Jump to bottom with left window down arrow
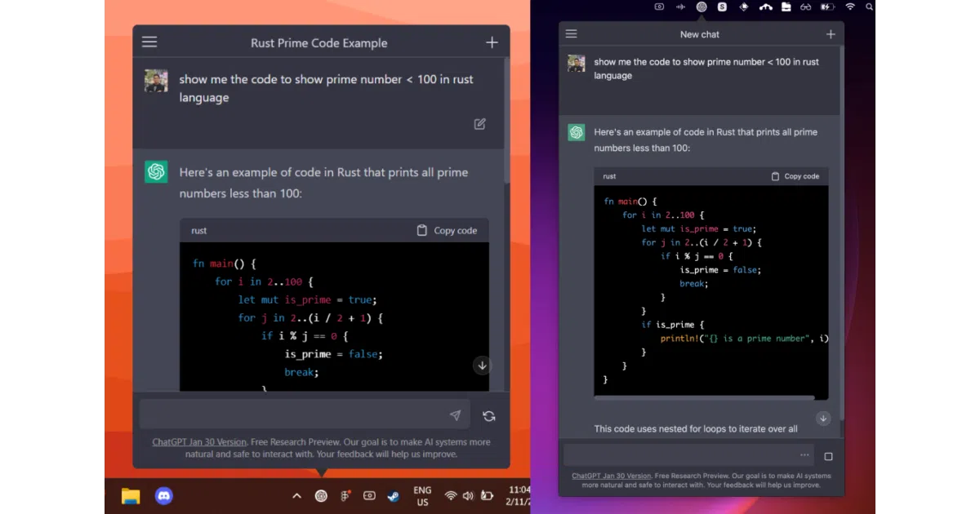Image resolution: width=980 pixels, height=514 pixels. coord(483,366)
